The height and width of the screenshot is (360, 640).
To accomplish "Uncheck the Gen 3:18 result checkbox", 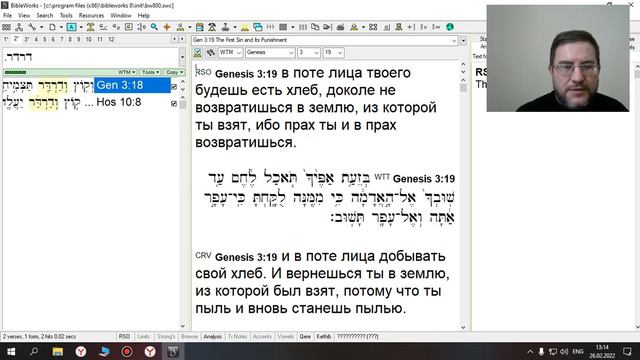I will pos(174,87).
